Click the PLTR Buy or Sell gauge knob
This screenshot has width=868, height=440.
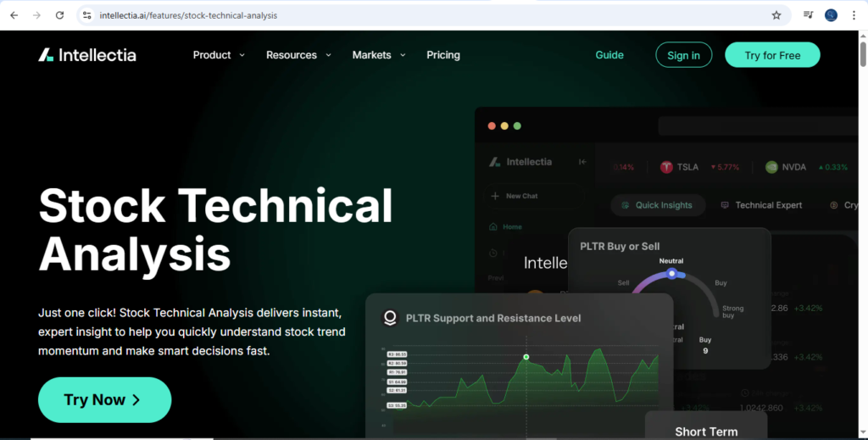671,273
